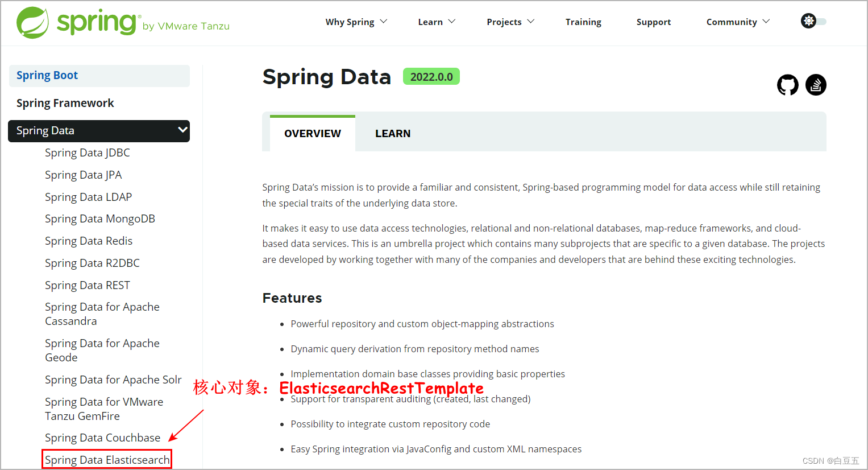Select Spring Data for Apache Cassandra
This screenshot has width=868, height=470.
(x=102, y=314)
